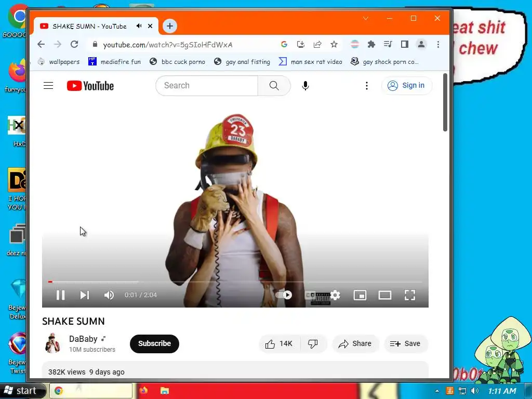Open the mediafire fun bookmark

pyautogui.click(x=114, y=62)
